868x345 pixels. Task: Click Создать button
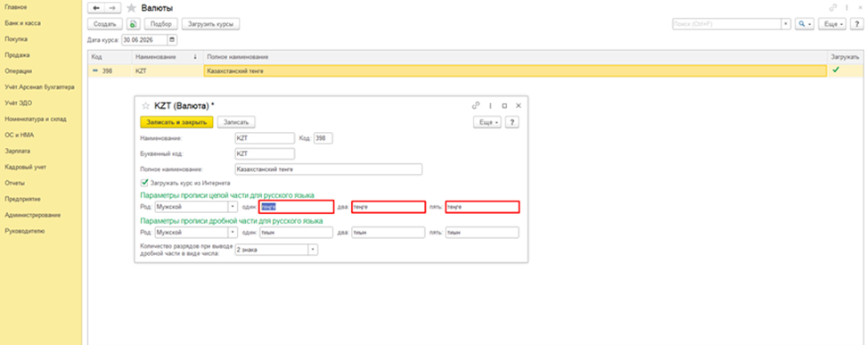[104, 24]
